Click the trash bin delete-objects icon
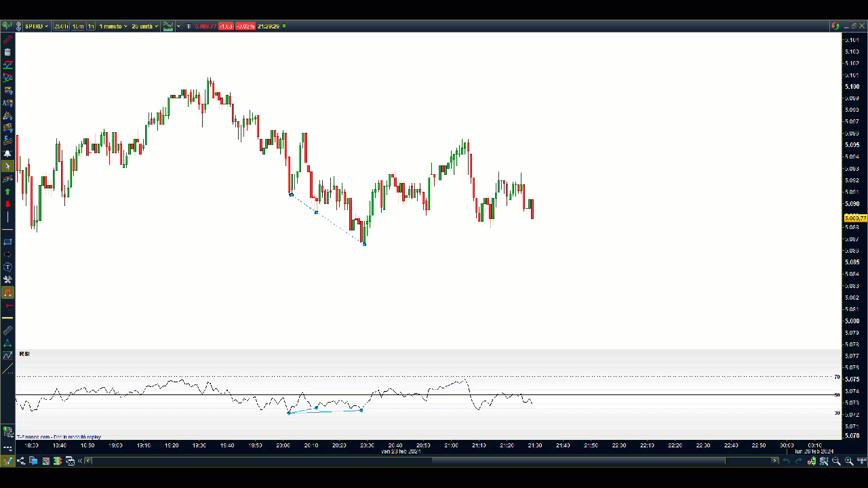868x488 pixels. (x=7, y=52)
